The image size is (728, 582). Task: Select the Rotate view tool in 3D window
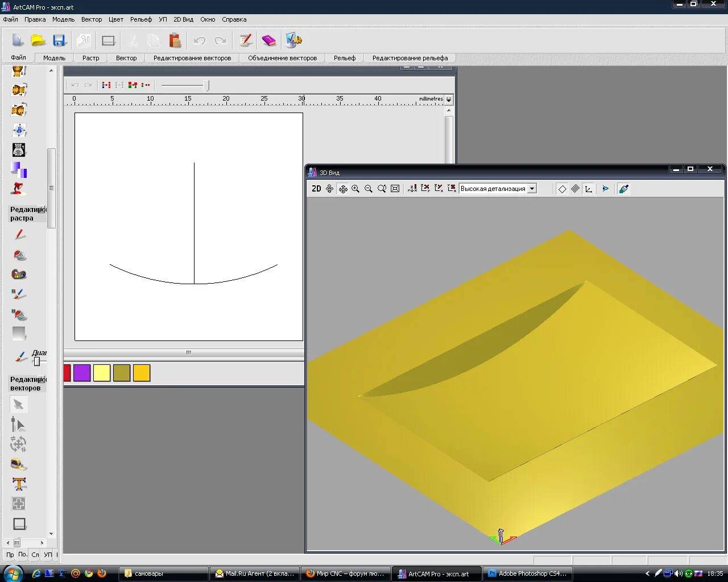pyautogui.click(x=329, y=189)
